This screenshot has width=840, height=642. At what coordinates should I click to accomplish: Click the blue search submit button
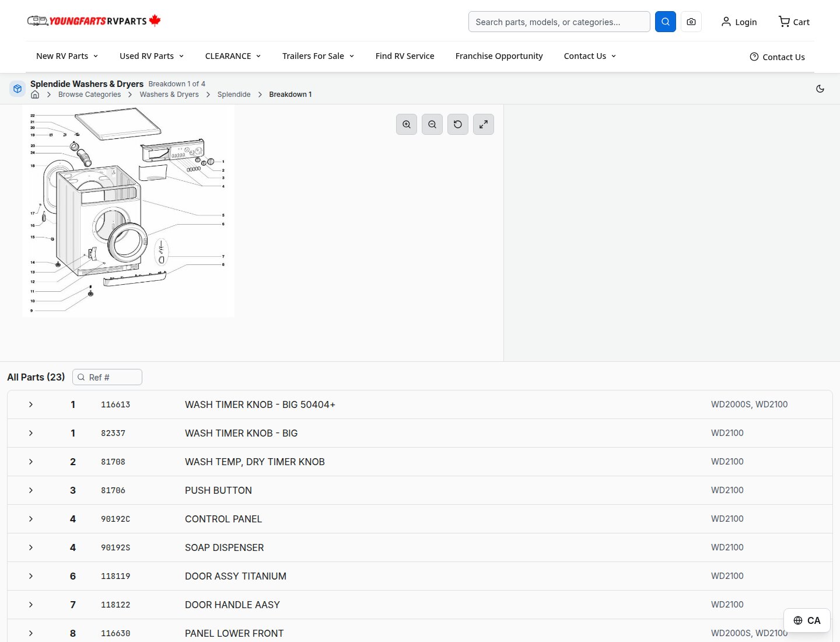[x=665, y=22]
